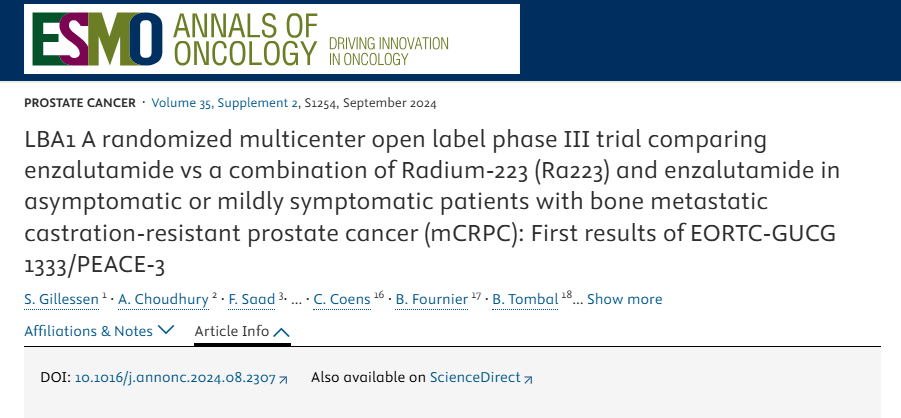View author C. Coens details

(342, 299)
